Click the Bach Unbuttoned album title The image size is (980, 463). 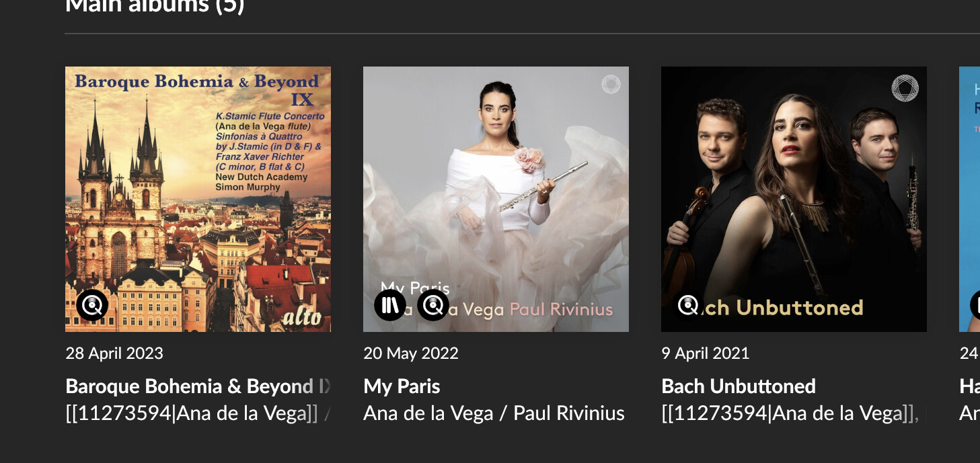[739, 386]
